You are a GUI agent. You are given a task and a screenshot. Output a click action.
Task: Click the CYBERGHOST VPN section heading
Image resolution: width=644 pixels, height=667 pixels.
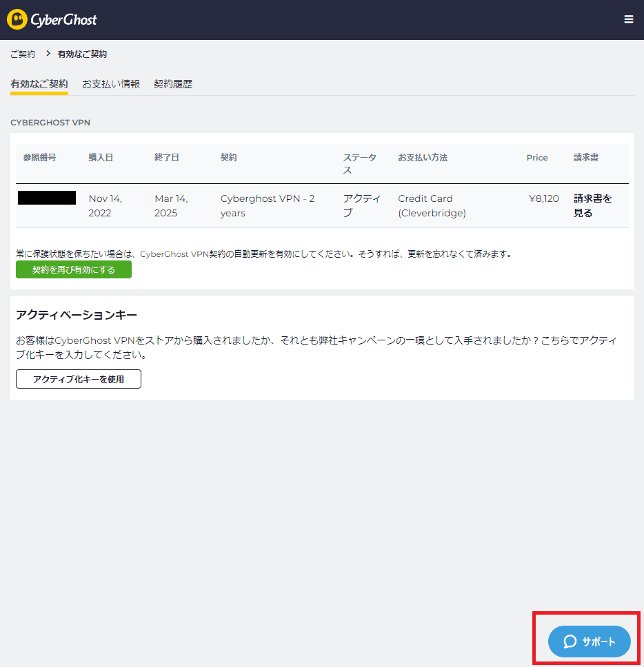point(50,123)
